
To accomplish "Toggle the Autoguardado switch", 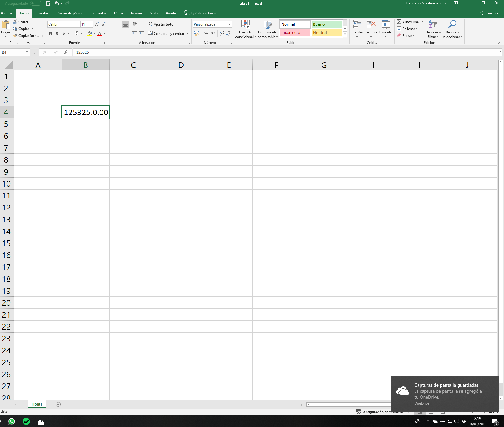I will pyautogui.click(x=36, y=4).
